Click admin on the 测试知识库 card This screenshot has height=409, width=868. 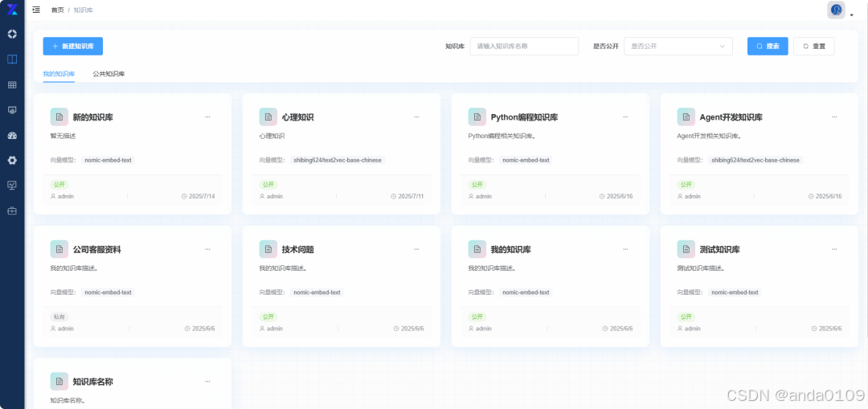tap(693, 329)
